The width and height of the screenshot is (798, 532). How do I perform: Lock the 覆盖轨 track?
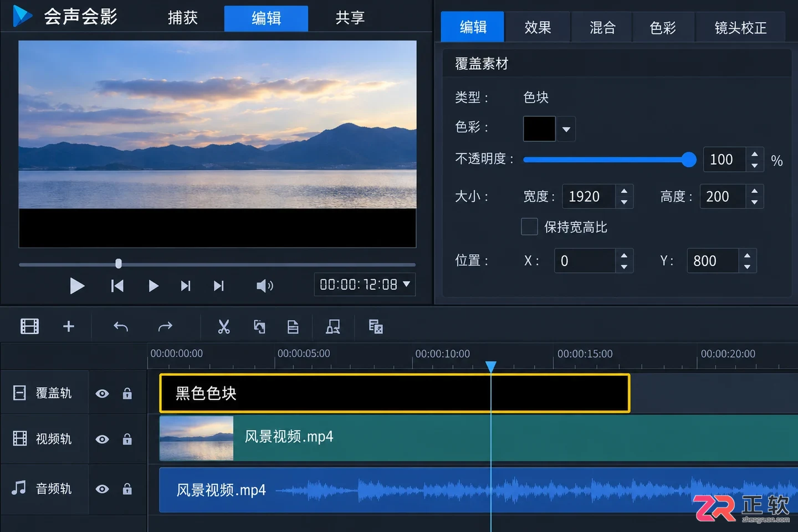pos(127,393)
